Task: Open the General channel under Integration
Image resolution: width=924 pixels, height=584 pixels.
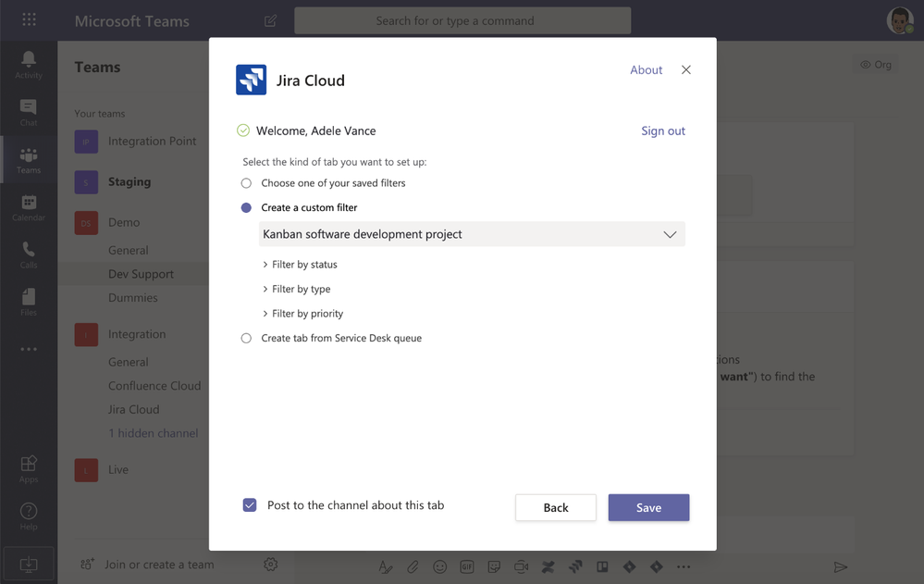Action: pos(129,361)
